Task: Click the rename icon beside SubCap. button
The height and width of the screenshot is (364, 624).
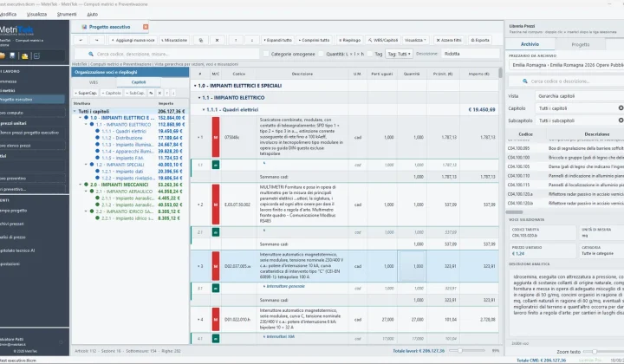Action: click(x=151, y=93)
